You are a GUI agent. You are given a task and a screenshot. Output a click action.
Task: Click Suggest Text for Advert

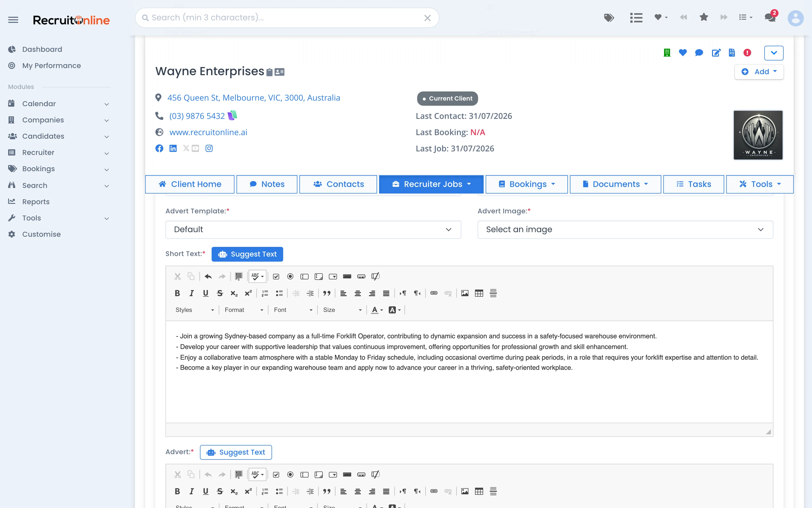pyautogui.click(x=236, y=452)
